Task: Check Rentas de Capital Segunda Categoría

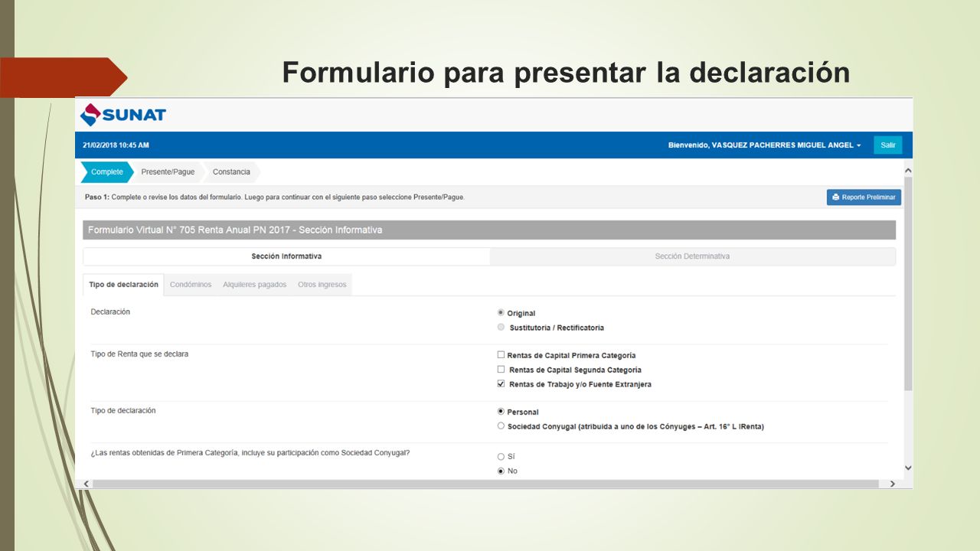Action: point(501,370)
